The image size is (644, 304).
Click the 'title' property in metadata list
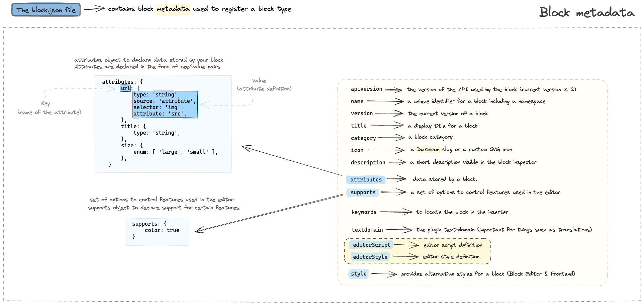[359, 126]
